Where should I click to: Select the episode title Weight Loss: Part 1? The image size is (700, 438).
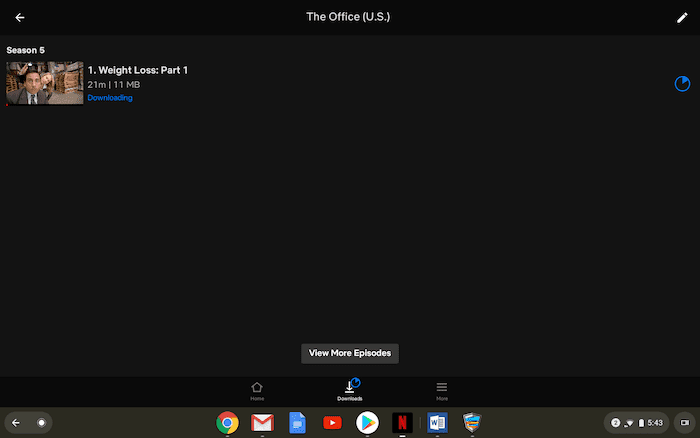138,70
